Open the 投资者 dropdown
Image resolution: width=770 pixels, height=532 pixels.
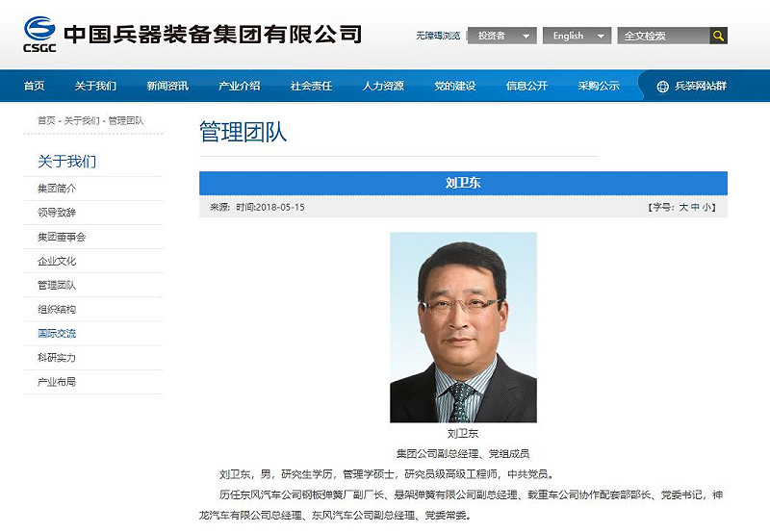(501, 36)
